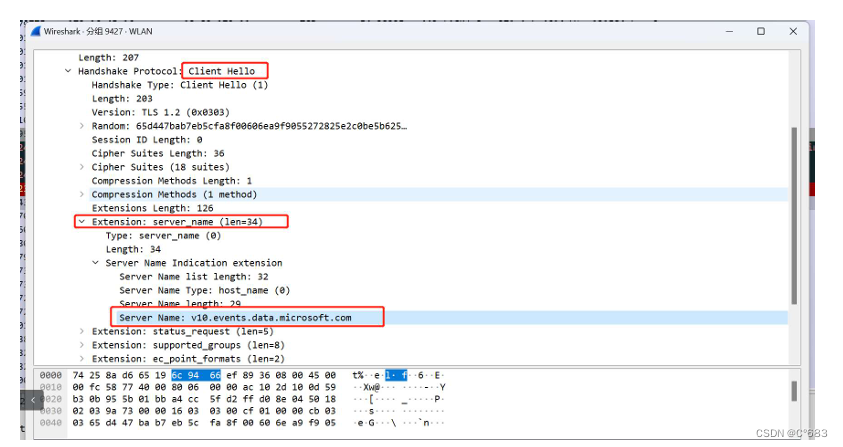Expand Extension supported_groups (len=8)

point(82,345)
